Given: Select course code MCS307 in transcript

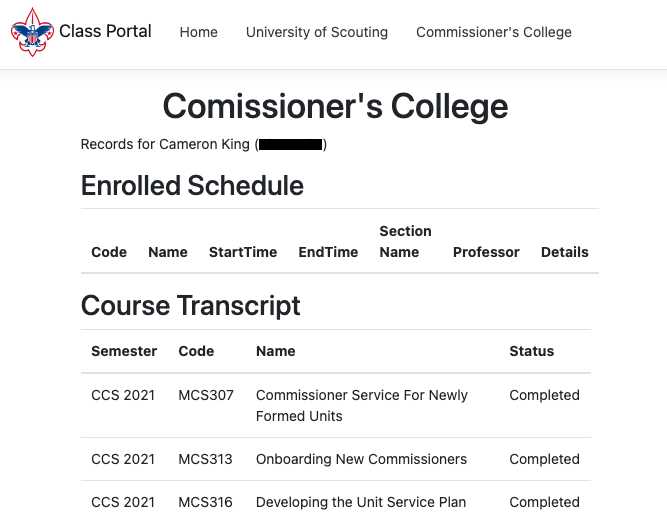Looking at the screenshot, I should click(x=206, y=395).
